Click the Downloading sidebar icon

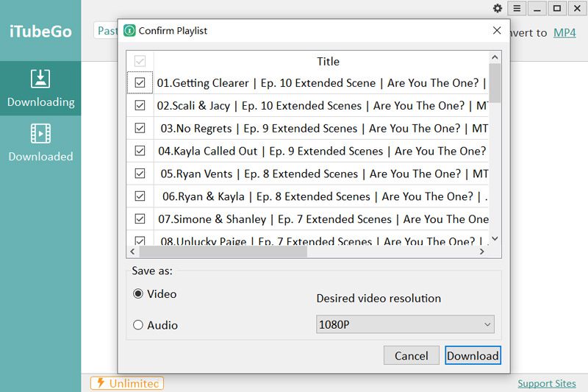click(x=40, y=79)
